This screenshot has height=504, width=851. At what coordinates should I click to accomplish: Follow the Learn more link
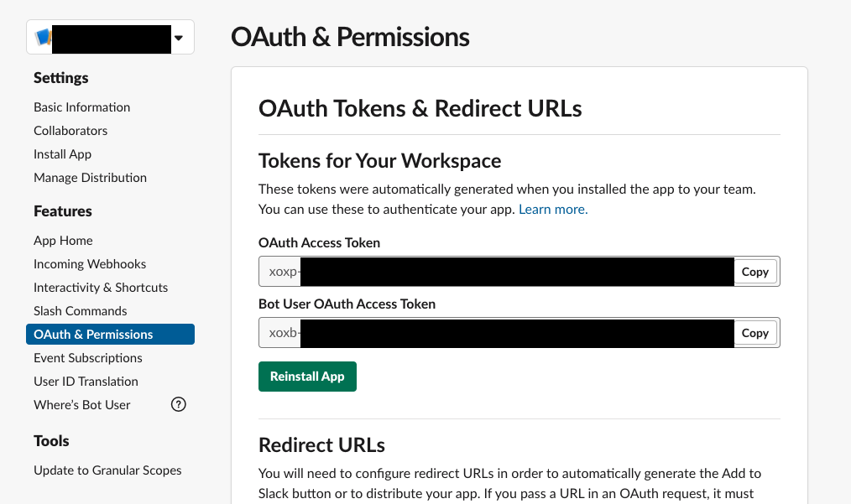coord(553,210)
